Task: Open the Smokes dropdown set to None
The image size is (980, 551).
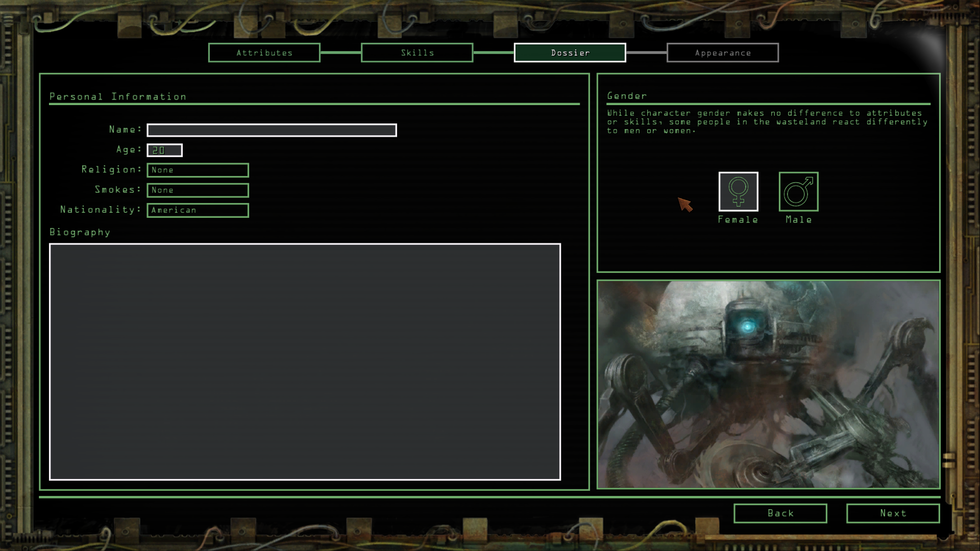Action: [x=198, y=190]
